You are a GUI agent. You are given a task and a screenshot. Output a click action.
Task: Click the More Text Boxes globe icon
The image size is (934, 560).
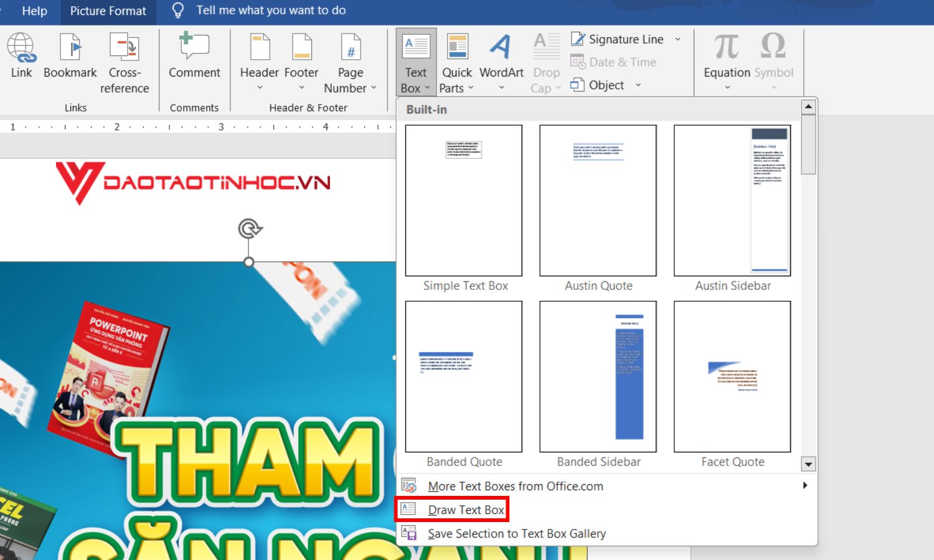[408, 485]
